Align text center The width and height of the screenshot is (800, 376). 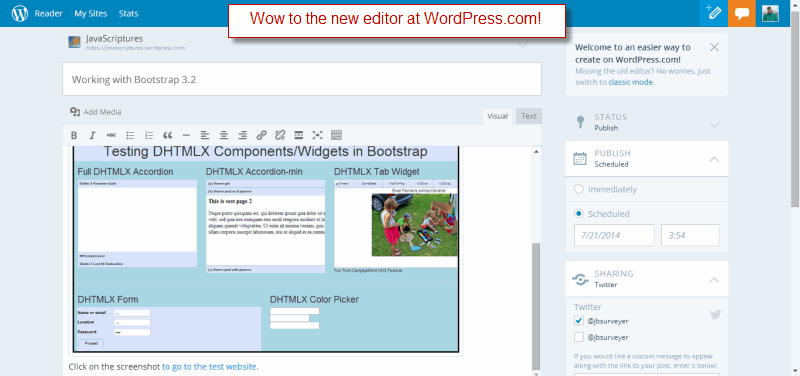point(223,135)
